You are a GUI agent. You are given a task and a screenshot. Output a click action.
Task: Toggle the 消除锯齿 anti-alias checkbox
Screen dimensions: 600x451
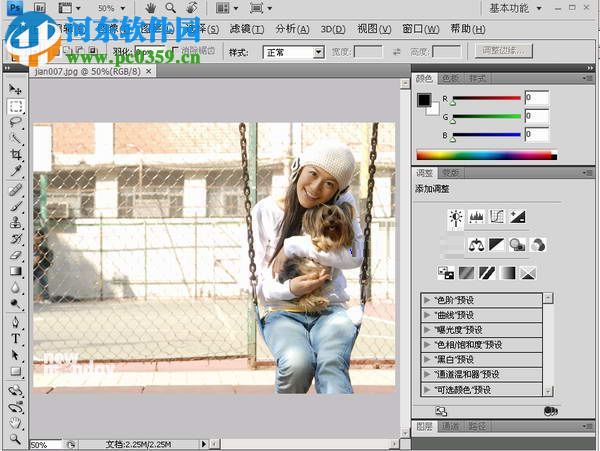click(176, 50)
